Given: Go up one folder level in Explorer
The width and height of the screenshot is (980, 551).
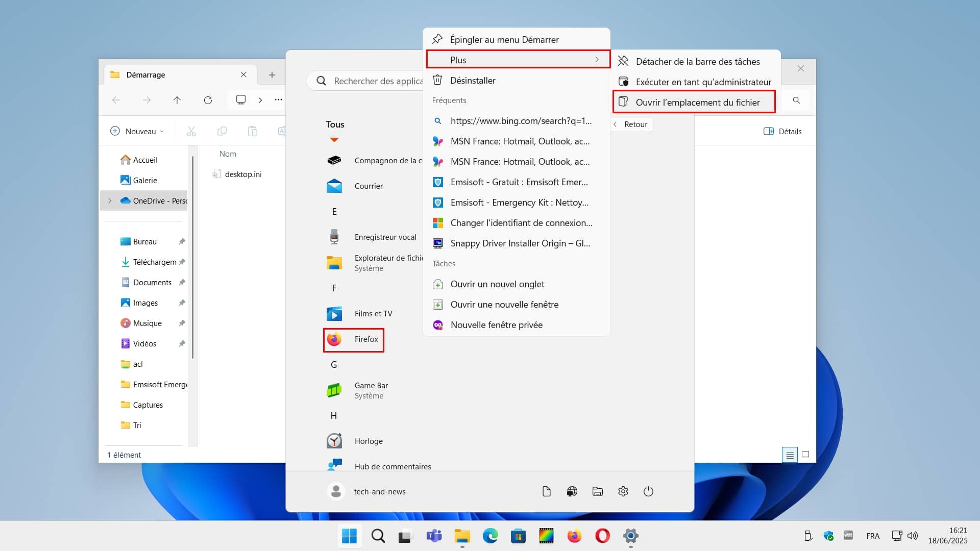Looking at the screenshot, I should [177, 100].
